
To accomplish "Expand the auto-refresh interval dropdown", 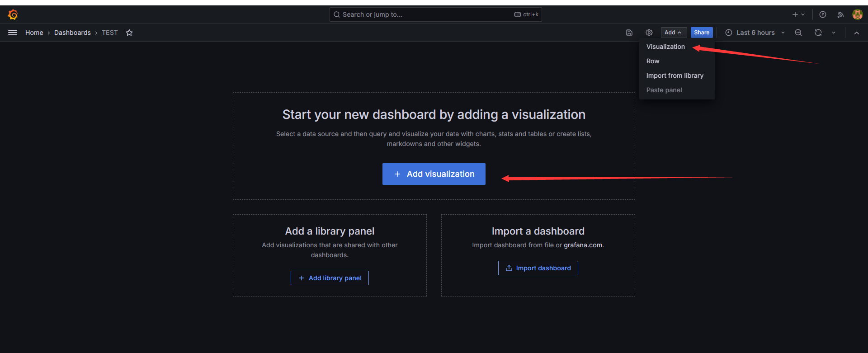I will [834, 33].
